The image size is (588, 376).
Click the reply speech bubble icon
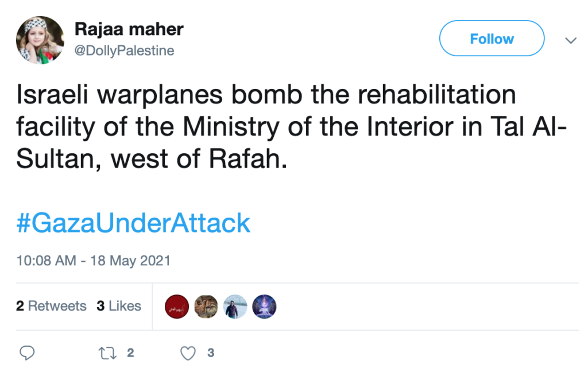coord(27,353)
